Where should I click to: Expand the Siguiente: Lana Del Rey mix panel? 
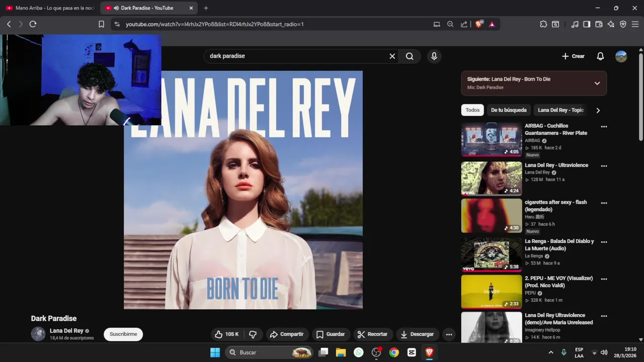click(x=597, y=83)
